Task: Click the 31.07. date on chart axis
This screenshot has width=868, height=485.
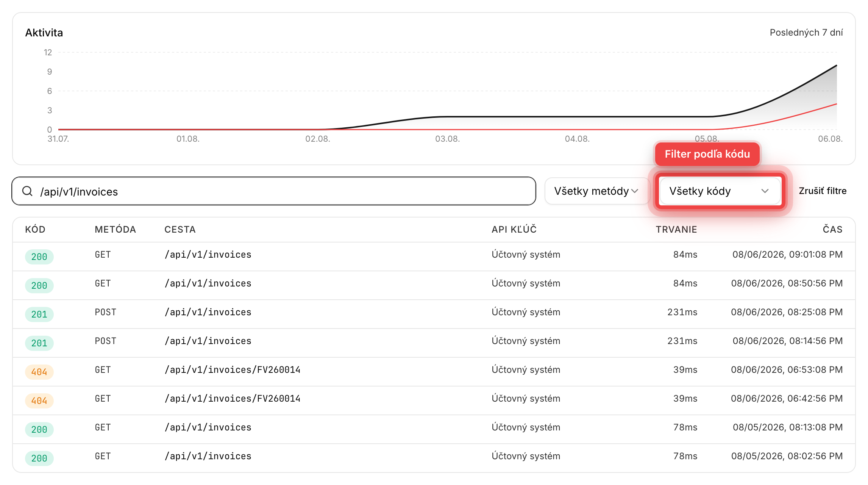Action: pyautogui.click(x=58, y=139)
